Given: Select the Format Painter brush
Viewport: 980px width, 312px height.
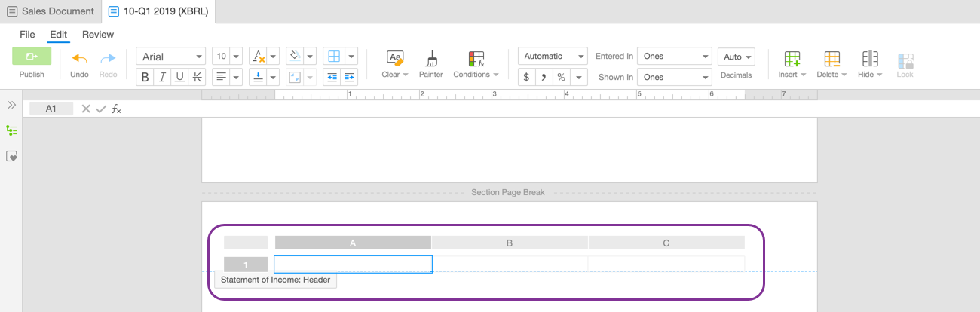Looking at the screenshot, I should [431, 58].
